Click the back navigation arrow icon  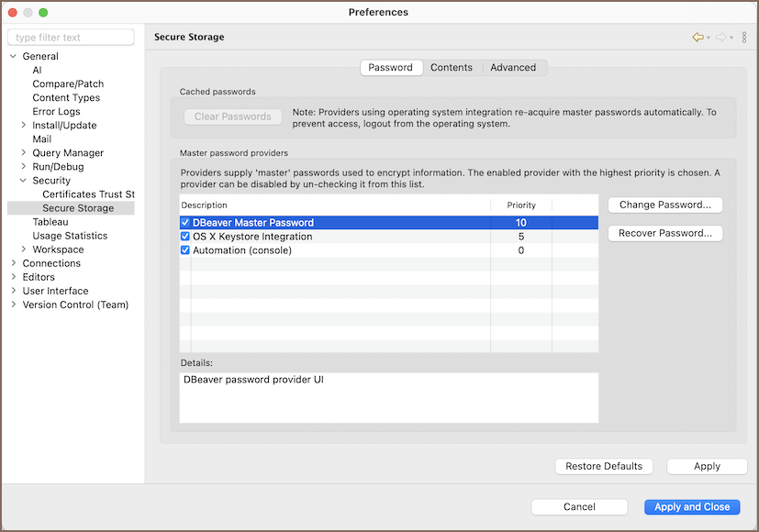(x=698, y=38)
